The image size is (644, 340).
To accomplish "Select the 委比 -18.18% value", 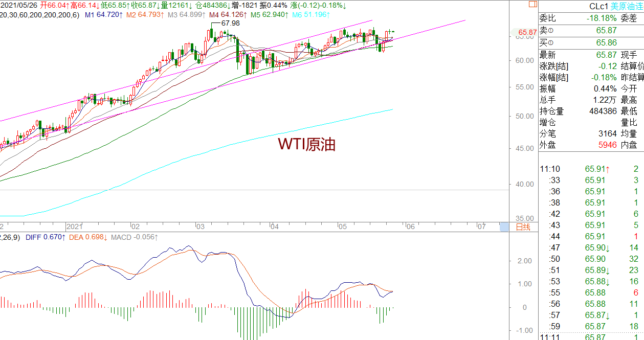I will tap(602, 18).
